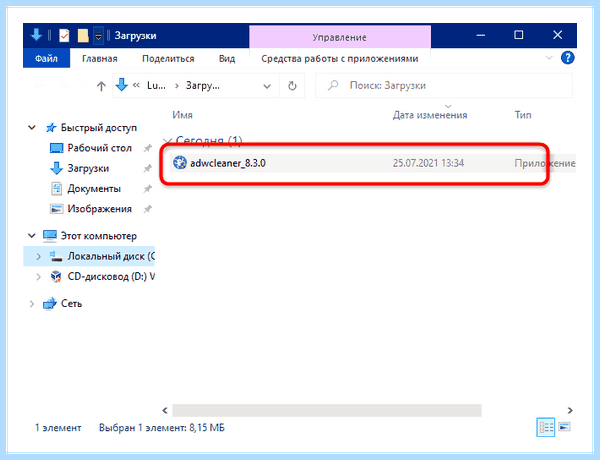
Task: Click pin icon next to Загрузки
Action: click(147, 168)
